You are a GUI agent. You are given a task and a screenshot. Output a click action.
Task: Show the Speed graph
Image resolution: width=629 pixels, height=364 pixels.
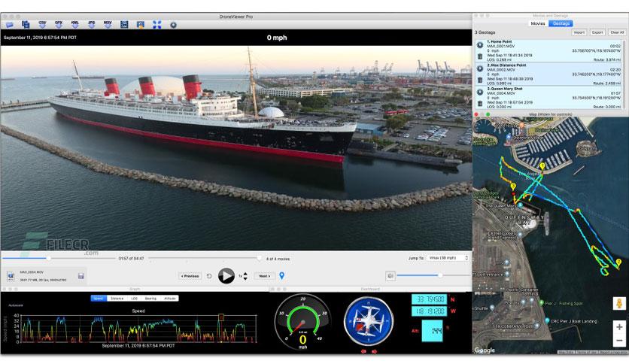click(x=99, y=299)
